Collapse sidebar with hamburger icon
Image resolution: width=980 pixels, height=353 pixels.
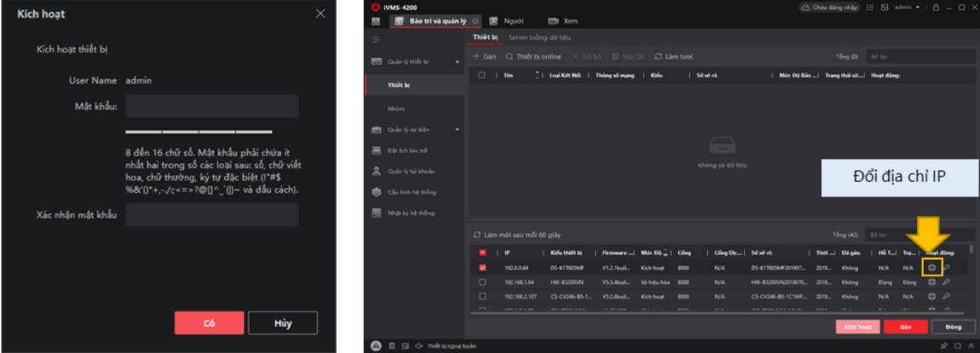pos(376,40)
